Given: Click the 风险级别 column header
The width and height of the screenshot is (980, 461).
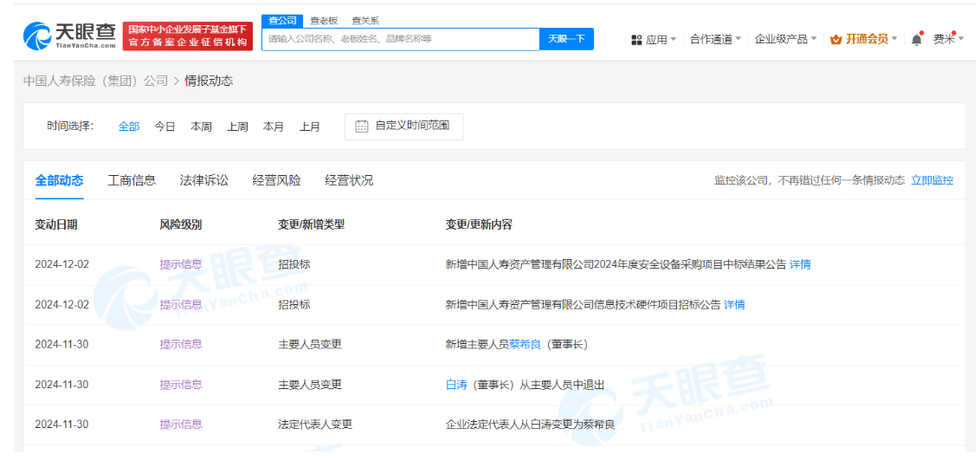Looking at the screenshot, I should [181, 224].
